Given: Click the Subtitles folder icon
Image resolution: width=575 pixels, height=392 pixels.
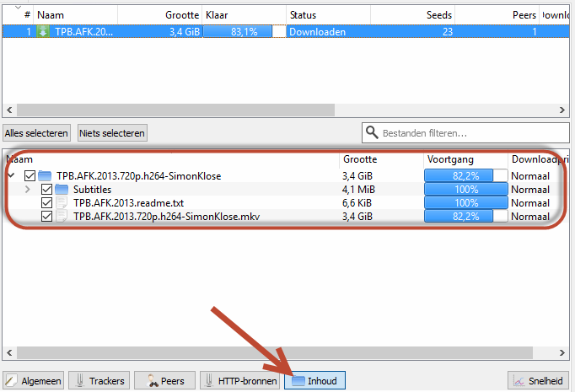Looking at the screenshot, I should (62, 190).
